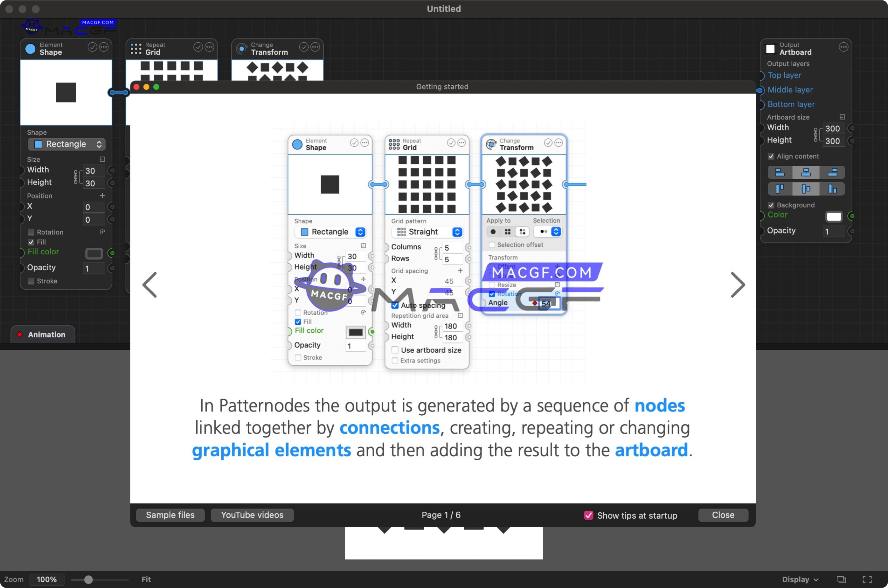Open the options menu on the Repeat Grid node
The image size is (888, 588).
pyautogui.click(x=209, y=47)
